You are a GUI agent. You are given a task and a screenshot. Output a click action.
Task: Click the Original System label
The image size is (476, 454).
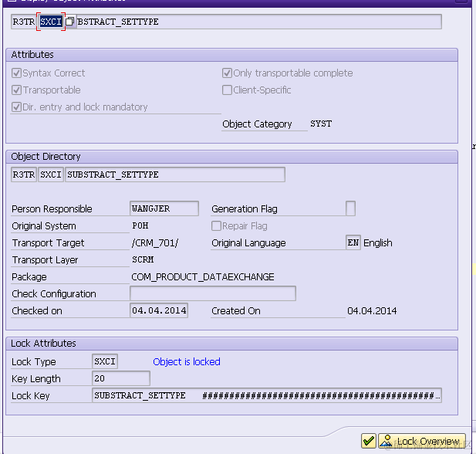coord(44,226)
